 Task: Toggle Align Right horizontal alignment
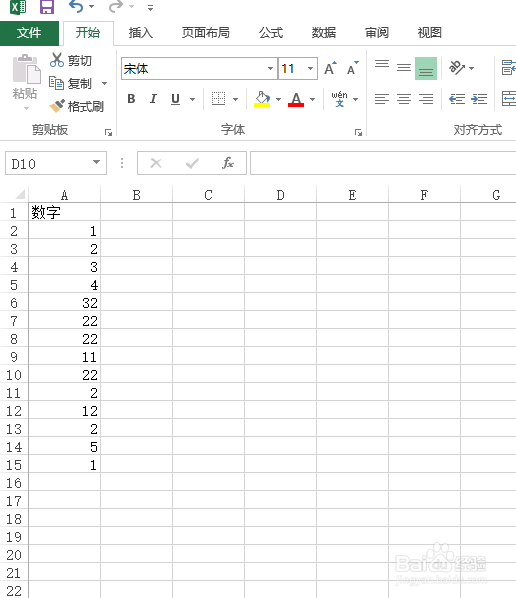[426, 99]
